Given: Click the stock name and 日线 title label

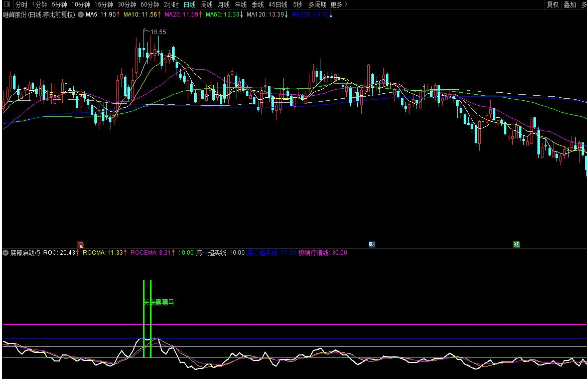Looking at the screenshot, I should (39, 15).
